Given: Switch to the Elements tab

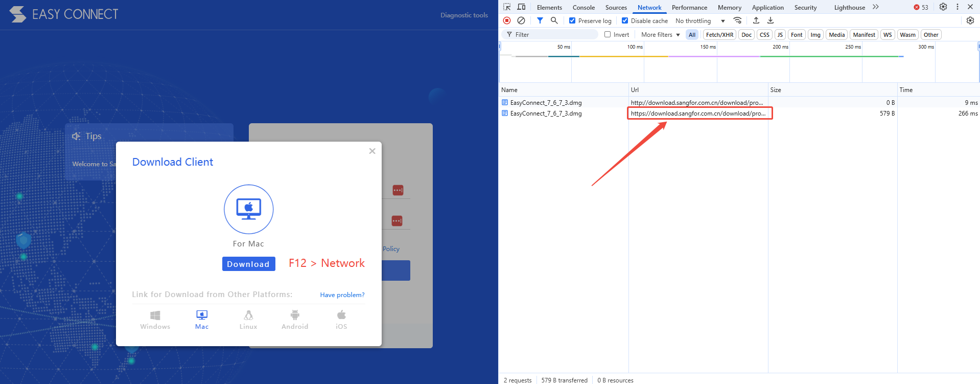Looking at the screenshot, I should tap(549, 7).
